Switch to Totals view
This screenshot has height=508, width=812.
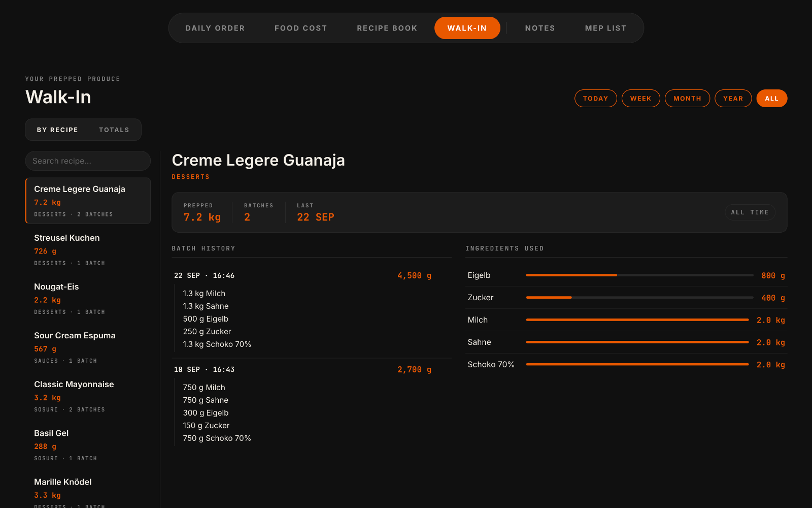pyautogui.click(x=114, y=130)
